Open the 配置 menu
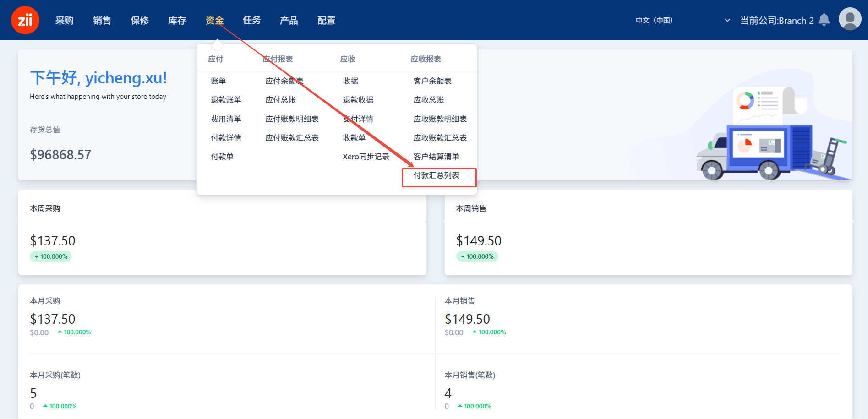 pos(327,20)
